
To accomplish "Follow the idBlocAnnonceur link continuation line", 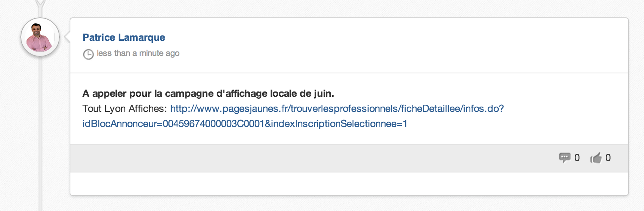I will (x=245, y=124).
